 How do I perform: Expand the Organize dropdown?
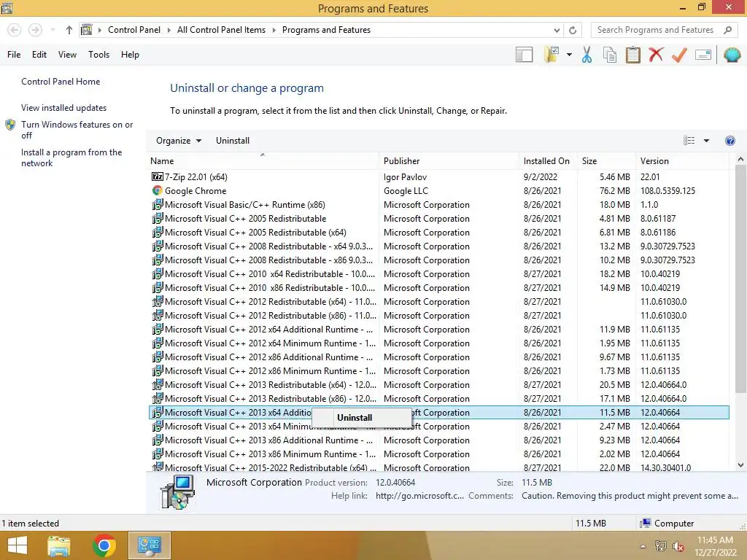(179, 141)
